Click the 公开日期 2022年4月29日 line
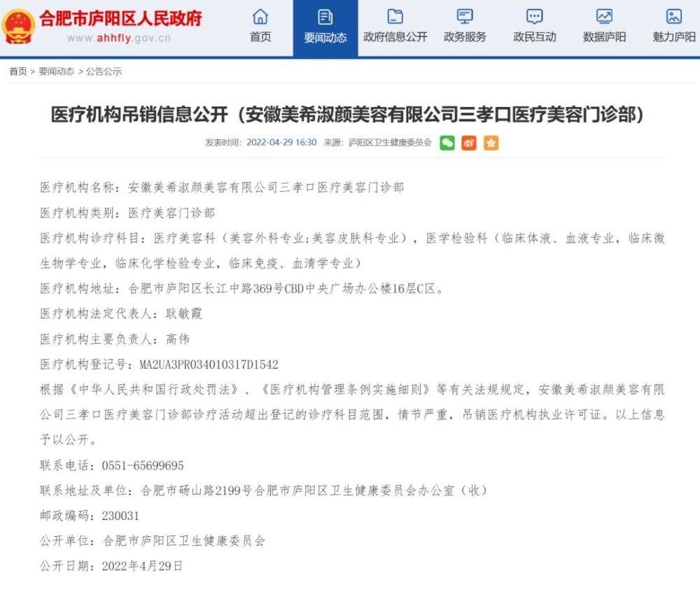Image resolution: width=700 pixels, height=590 pixels. [111, 566]
